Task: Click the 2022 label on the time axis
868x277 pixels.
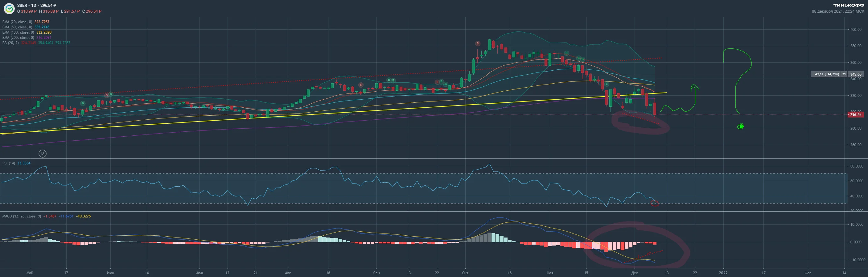Action: click(723, 273)
